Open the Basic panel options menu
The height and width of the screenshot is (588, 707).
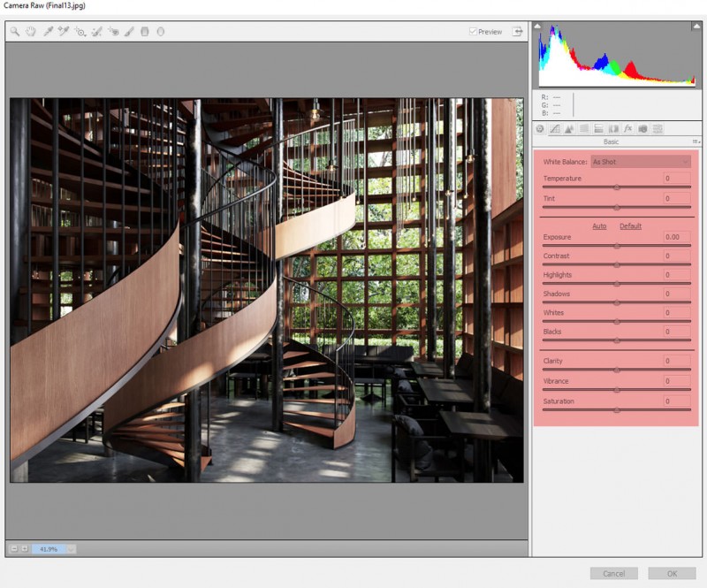[696, 141]
